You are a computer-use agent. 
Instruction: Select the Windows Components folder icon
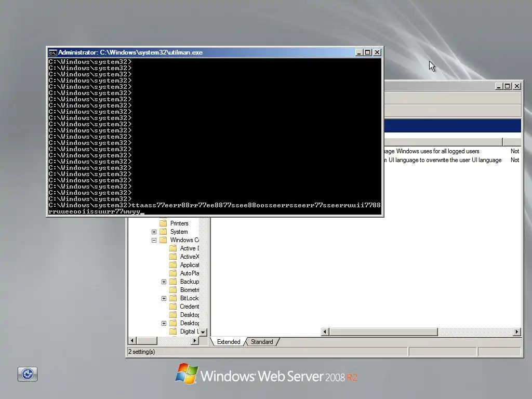[163, 240]
